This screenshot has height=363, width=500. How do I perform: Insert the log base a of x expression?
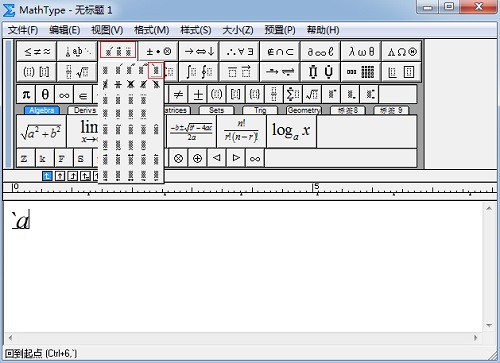[x=291, y=131]
